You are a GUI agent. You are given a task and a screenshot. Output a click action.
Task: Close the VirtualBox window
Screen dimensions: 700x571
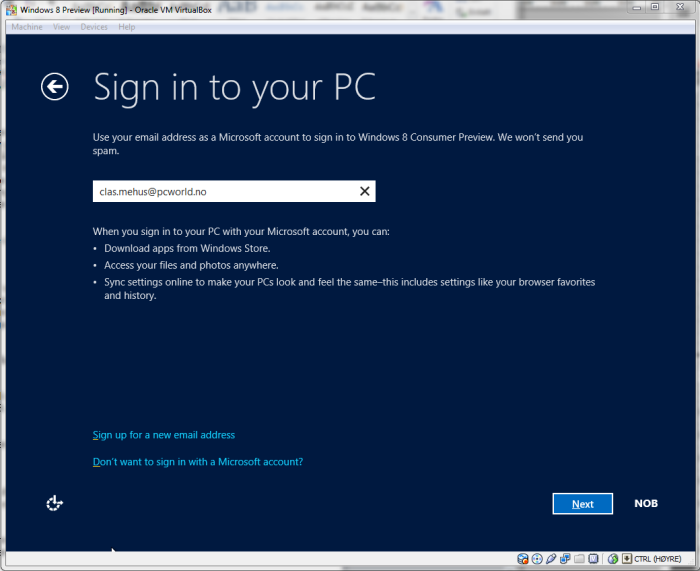click(x=680, y=7)
